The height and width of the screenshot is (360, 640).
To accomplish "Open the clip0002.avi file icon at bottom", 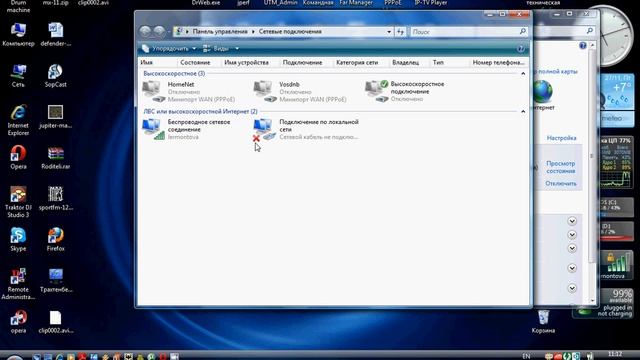I will coord(56,322).
